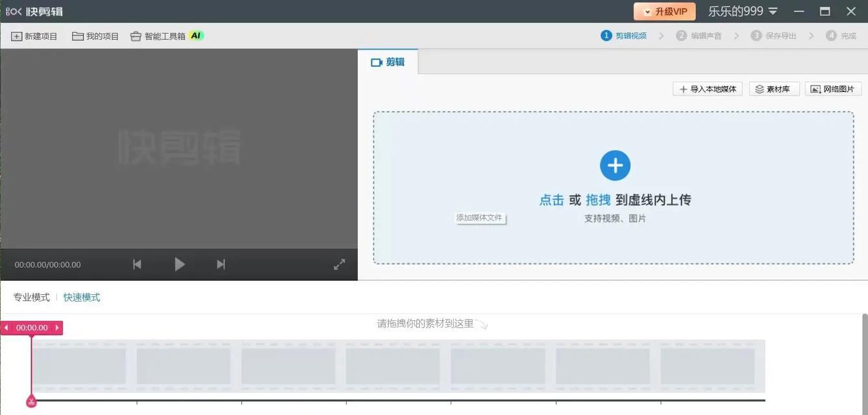Switch to 专业模式 professional mode
Image resolution: width=868 pixels, height=415 pixels.
[31, 297]
